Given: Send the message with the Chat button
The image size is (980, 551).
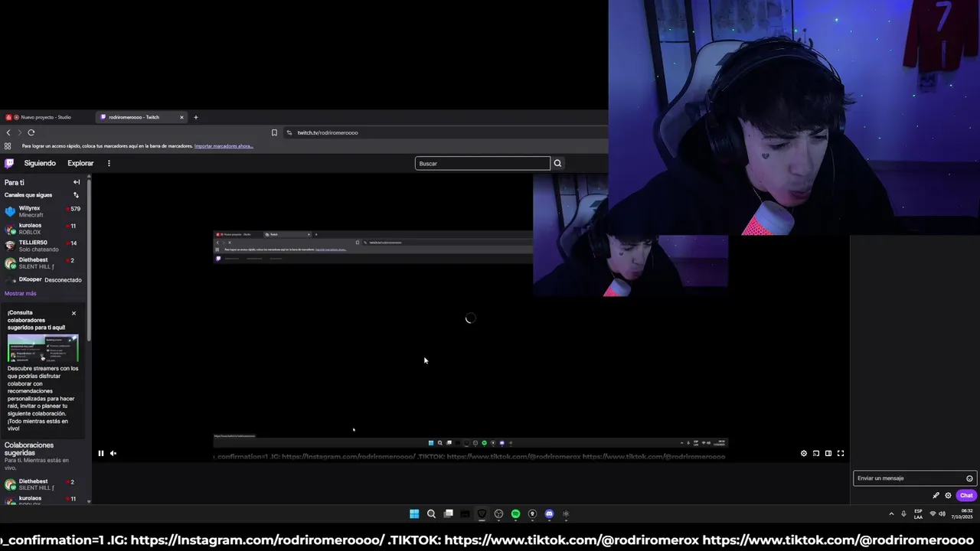Looking at the screenshot, I should 966,495.
